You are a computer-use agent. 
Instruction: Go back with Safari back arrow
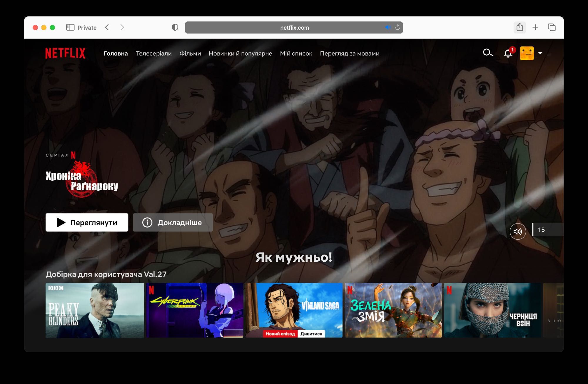coord(107,27)
